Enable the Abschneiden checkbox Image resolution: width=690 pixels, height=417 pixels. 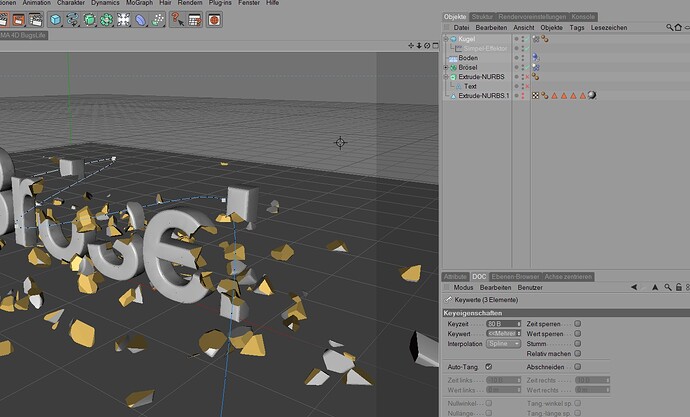[577, 366]
